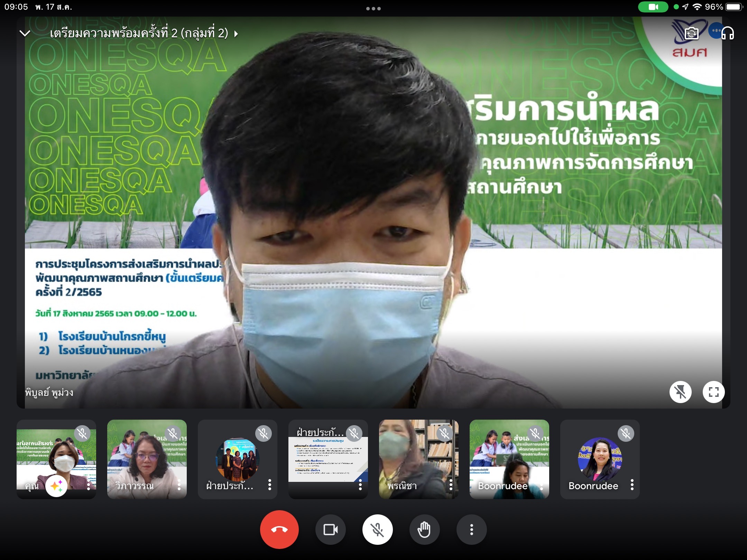This screenshot has height=560, width=747.
Task: Unpin the main speaker video
Action: tap(680, 392)
